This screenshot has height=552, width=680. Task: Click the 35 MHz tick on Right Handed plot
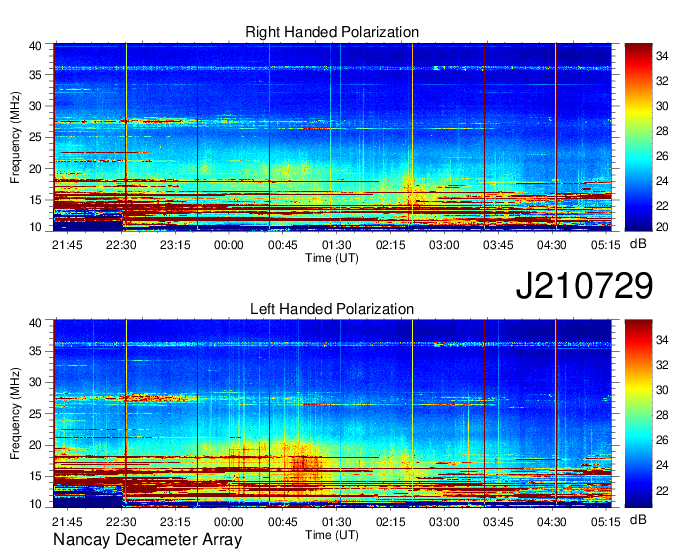tap(35, 75)
